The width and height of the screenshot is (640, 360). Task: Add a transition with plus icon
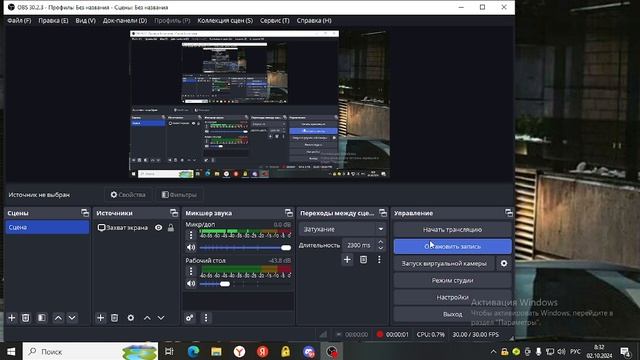(347, 260)
